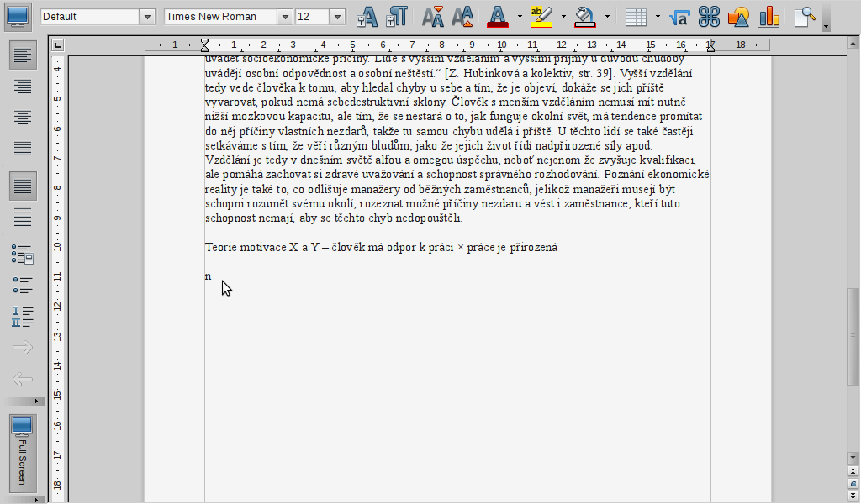Open the Default paragraph style dropdown
The image size is (861, 504).
point(147,17)
